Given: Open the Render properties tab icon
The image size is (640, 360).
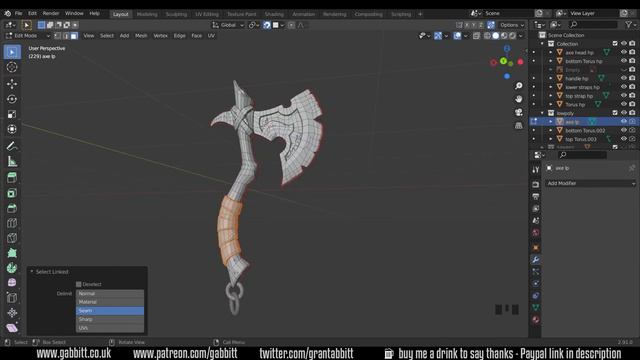Looking at the screenshot, I should [536, 184].
